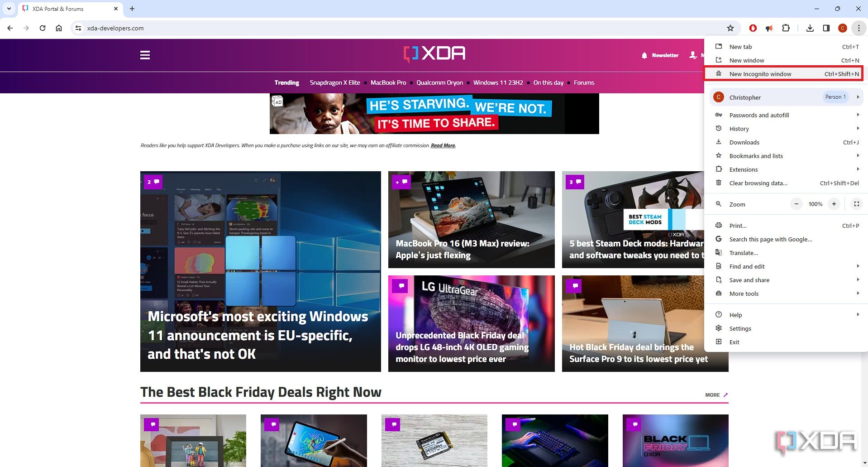Select Translate menu item
Screen dimensions: 868x467
pos(786,253)
